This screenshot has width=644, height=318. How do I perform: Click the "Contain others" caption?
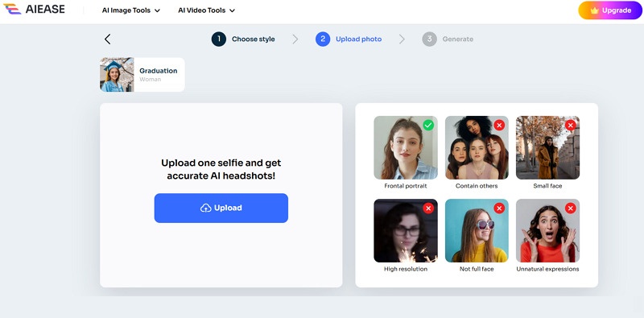click(x=477, y=186)
